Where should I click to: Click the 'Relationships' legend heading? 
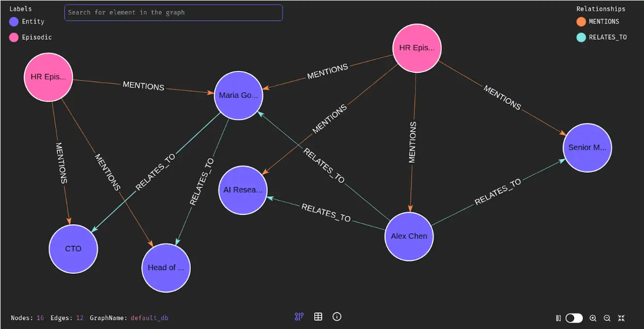click(601, 9)
